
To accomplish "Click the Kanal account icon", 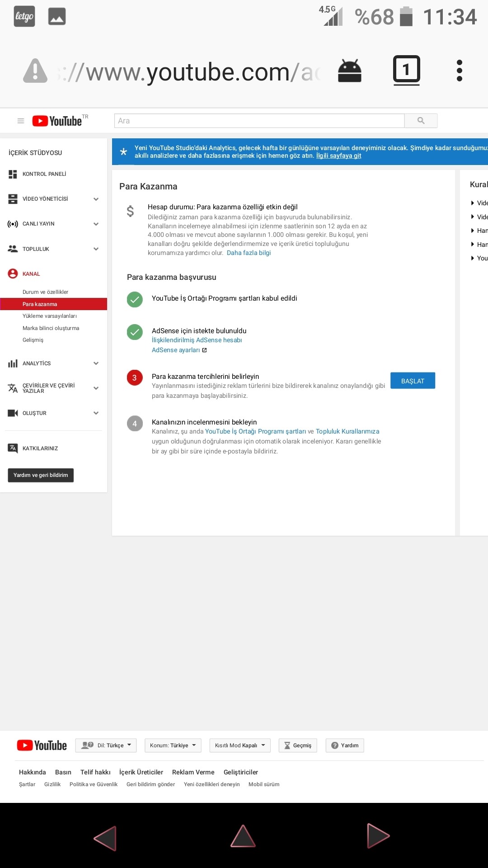I will click(13, 274).
